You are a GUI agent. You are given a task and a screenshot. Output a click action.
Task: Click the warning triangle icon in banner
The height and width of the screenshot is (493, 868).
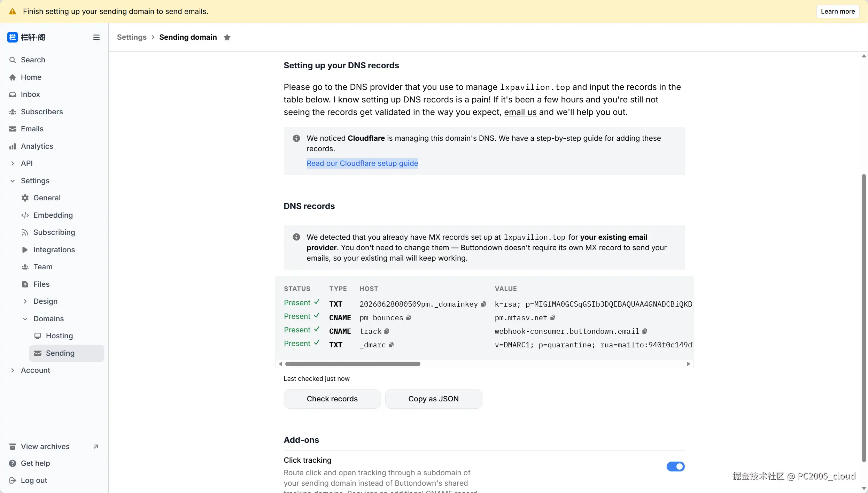coord(13,11)
